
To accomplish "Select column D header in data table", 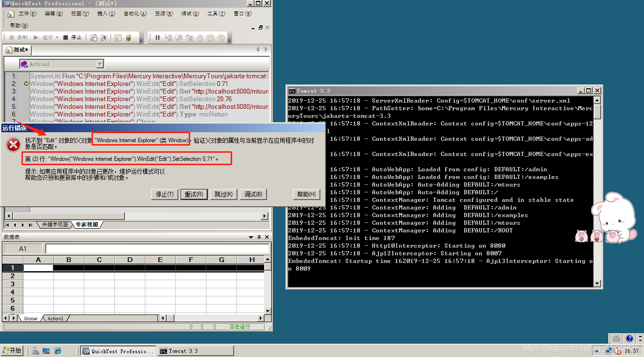I will [x=130, y=260].
